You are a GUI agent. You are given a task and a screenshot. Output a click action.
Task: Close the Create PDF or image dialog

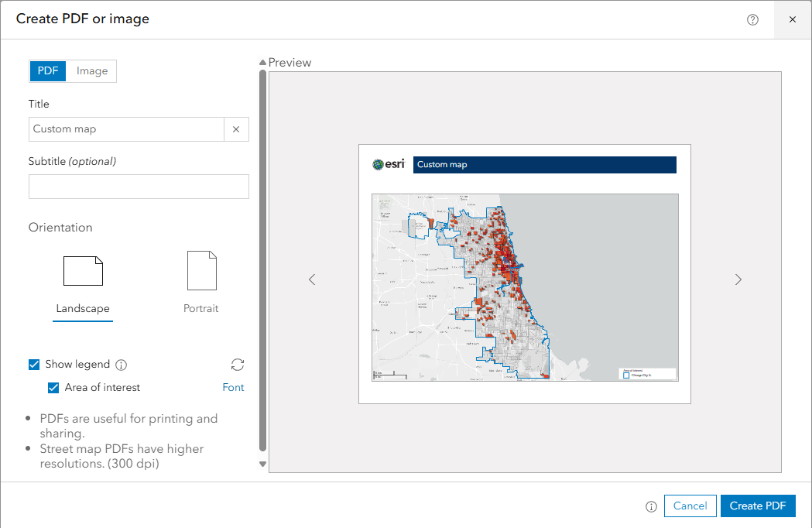(792, 19)
